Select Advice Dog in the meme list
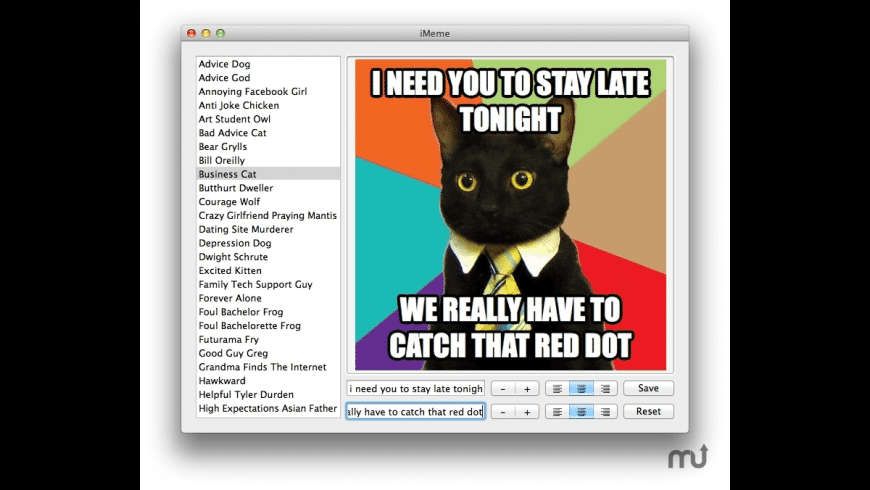Screen dimensions: 870x490 (268, 64)
